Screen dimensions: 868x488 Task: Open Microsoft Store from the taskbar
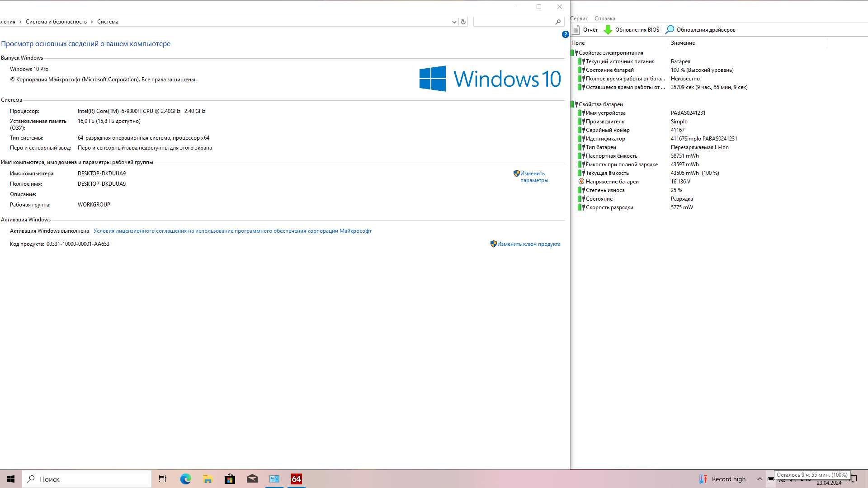tap(230, 479)
